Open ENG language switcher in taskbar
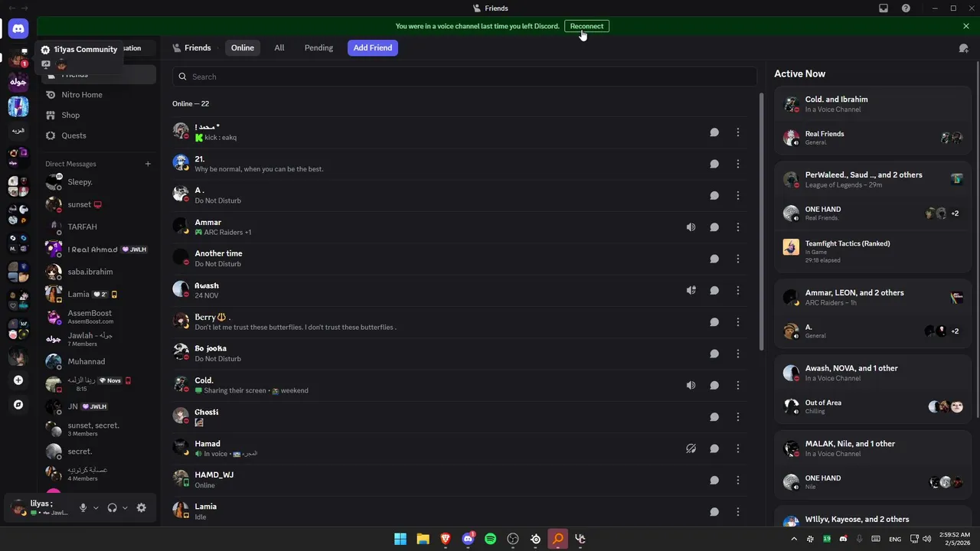This screenshot has width=980, height=551. pyautogui.click(x=894, y=539)
